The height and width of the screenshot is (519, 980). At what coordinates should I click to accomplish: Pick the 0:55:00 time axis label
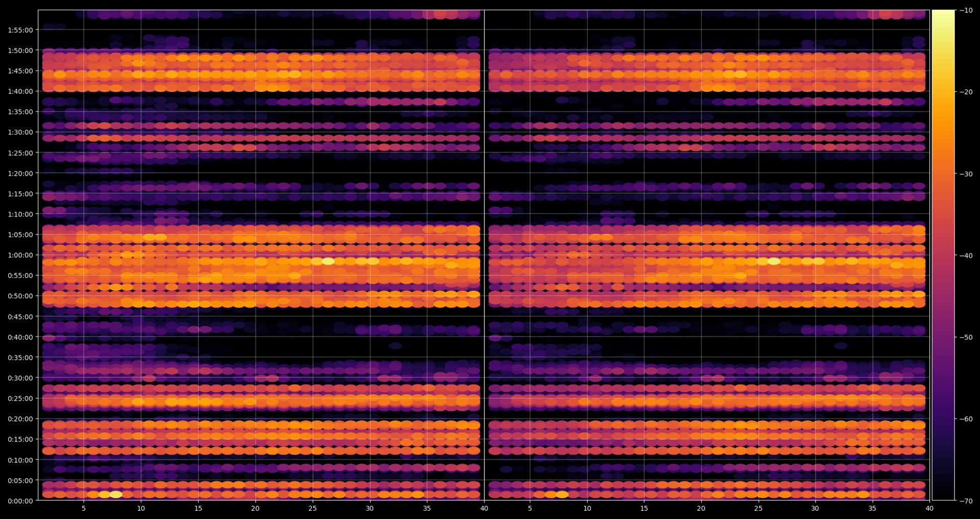[20, 275]
